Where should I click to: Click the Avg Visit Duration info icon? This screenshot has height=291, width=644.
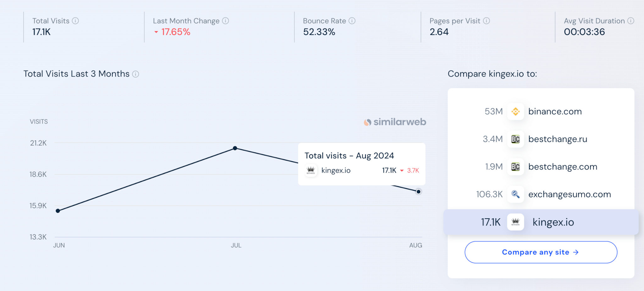pos(631,21)
